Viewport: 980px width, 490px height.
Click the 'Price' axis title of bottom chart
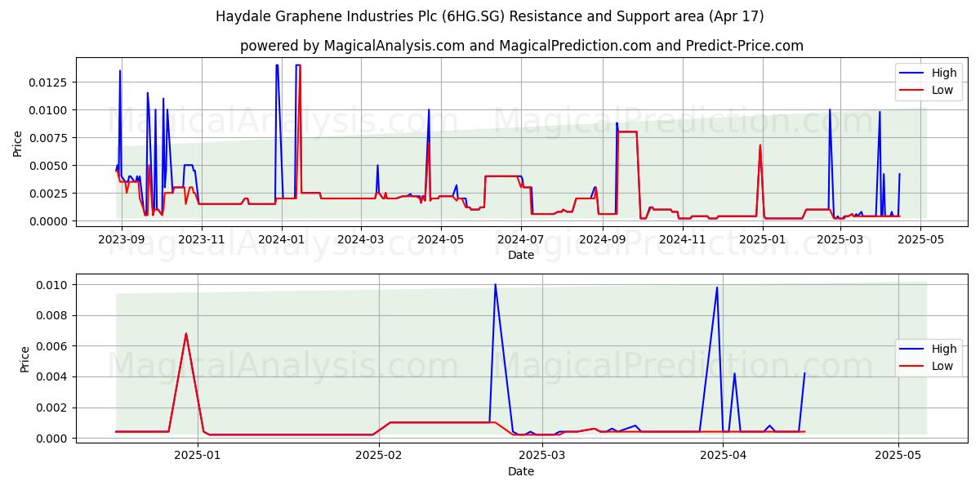click(24, 359)
